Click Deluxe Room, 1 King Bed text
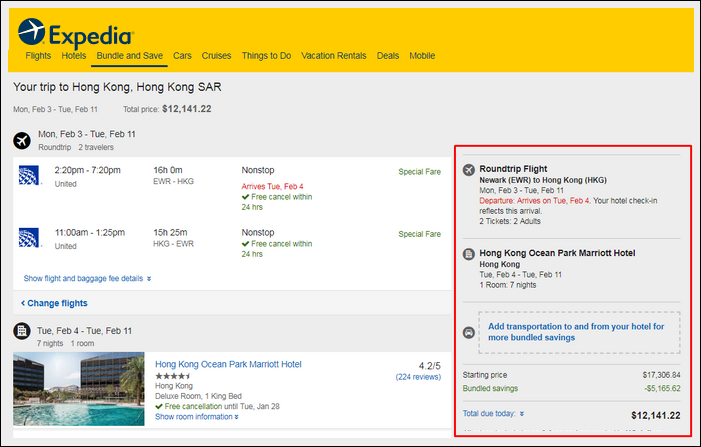The image size is (701, 447). click(198, 396)
